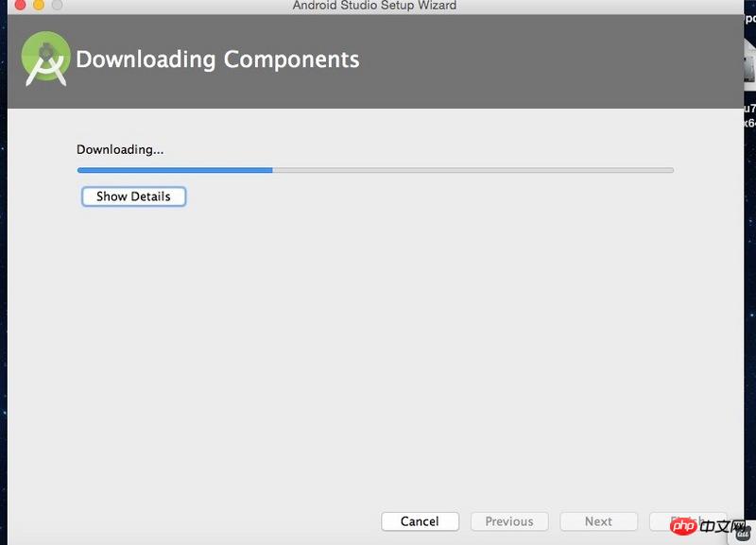
Task: Click the download progress bar
Action: (x=375, y=170)
